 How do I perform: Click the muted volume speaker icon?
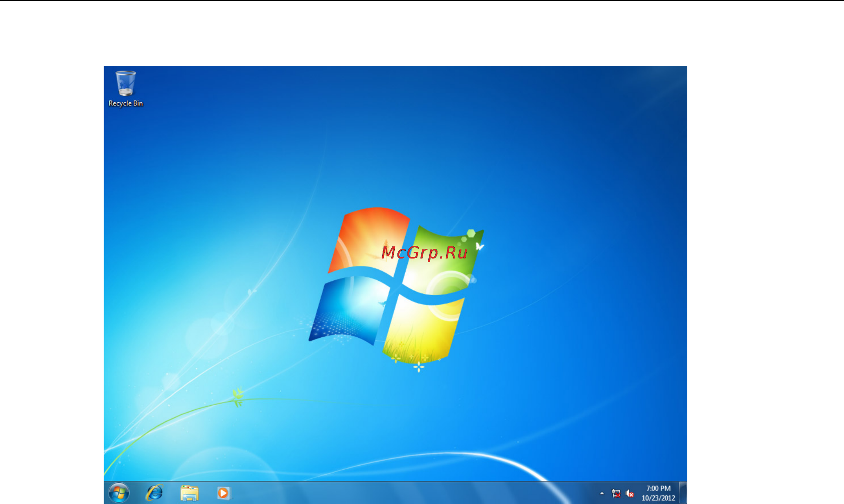click(x=629, y=493)
